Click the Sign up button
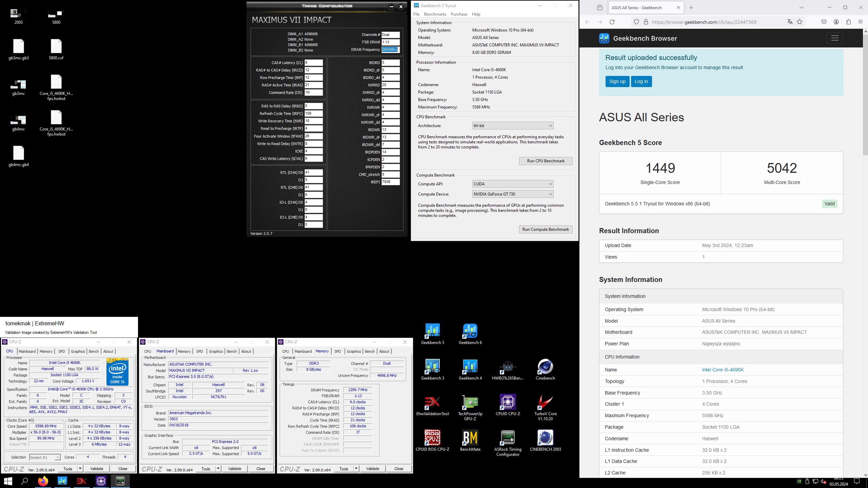868x488 pixels. [x=617, y=81]
